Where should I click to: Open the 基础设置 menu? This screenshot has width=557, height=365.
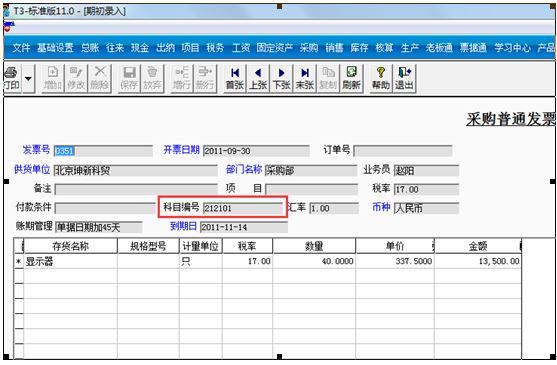coord(55,48)
